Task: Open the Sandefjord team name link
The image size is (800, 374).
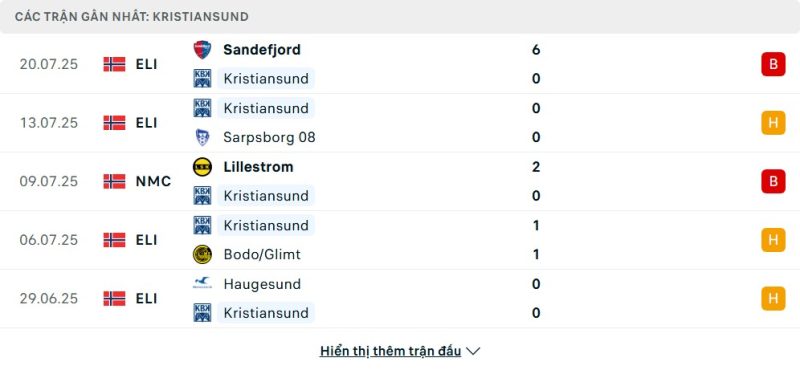Action: click(x=262, y=49)
